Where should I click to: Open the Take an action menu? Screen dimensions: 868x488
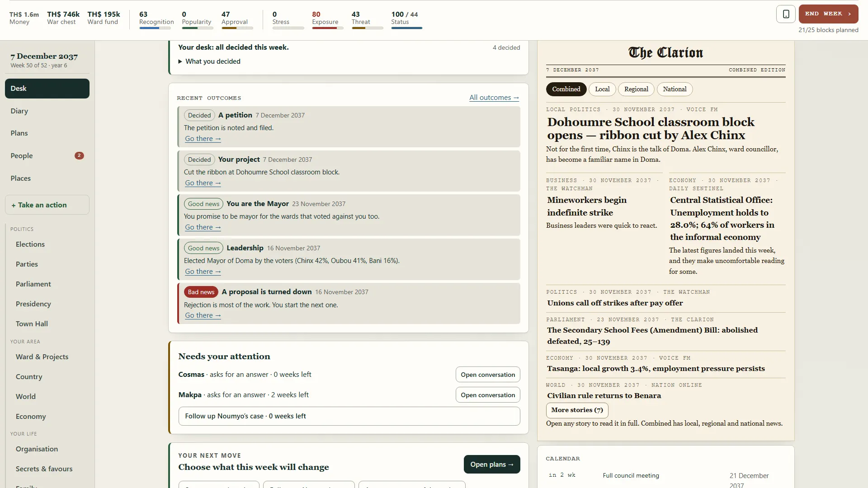(47, 205)
